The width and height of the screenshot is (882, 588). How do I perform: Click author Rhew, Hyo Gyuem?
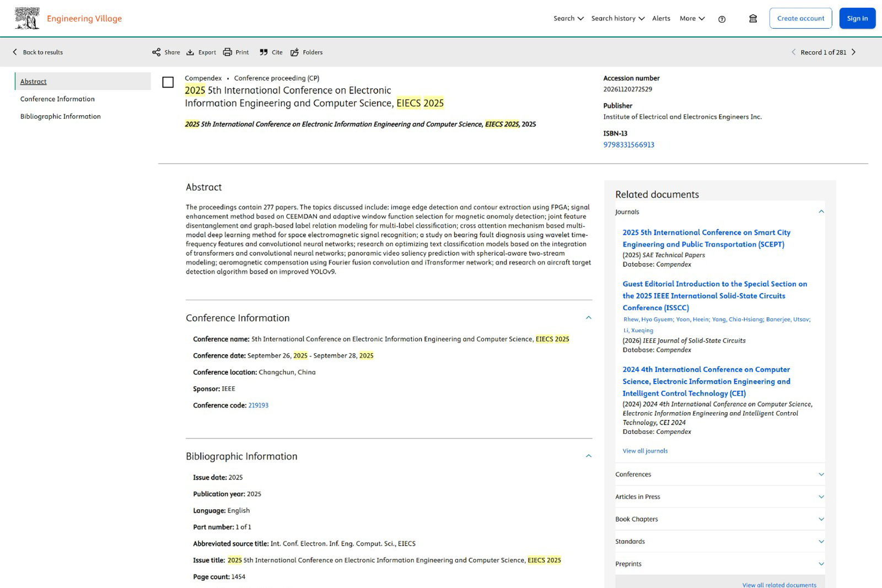tap(648, 320)
